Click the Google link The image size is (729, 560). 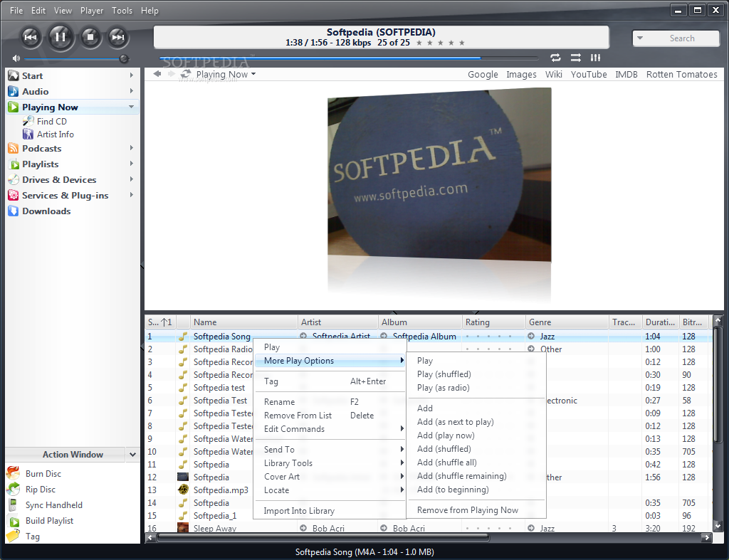point(483,74)
